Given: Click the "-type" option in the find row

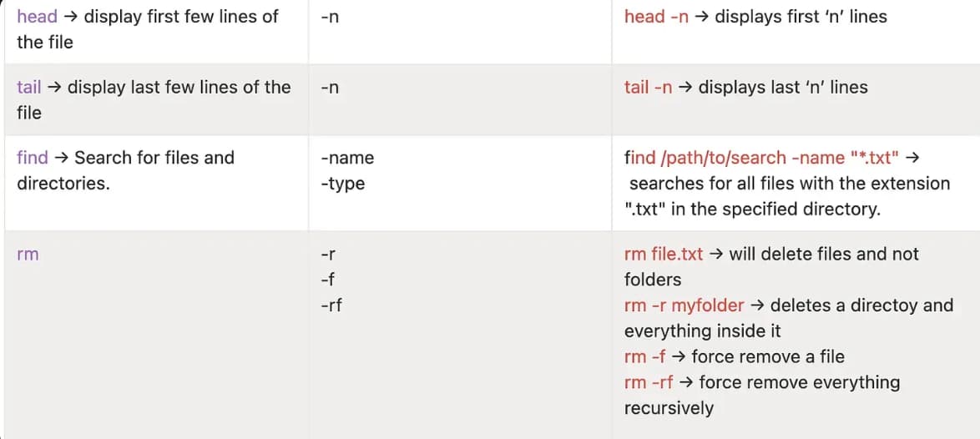Looking at the screenshot, I should click(x=342, y=184).
